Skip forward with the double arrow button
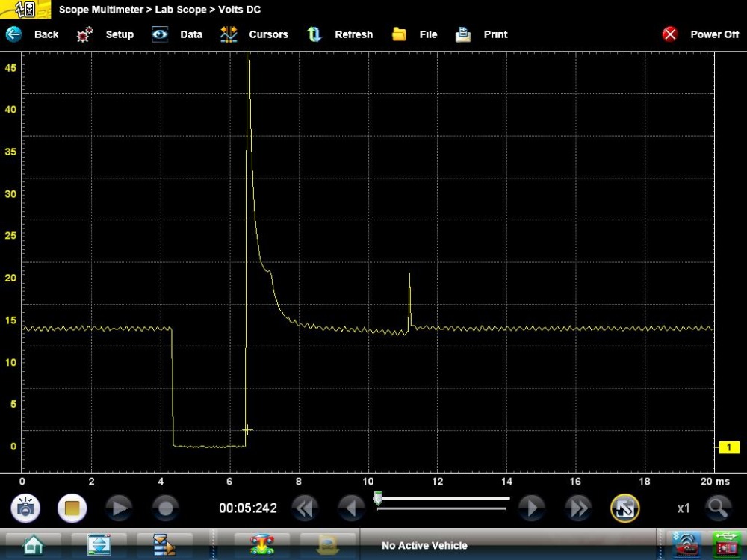This screenshot has height=560, width=747. pyautogui.click(x=578, y=508)
